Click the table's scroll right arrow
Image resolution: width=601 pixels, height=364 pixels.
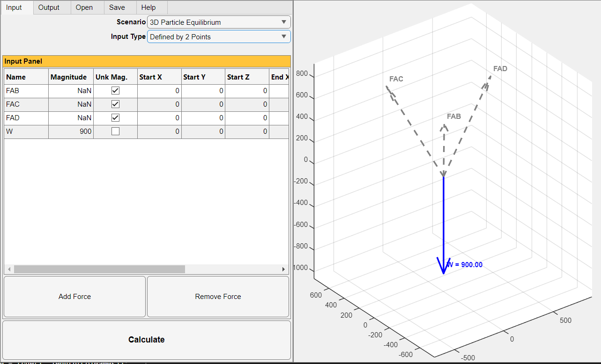[x=283, y=269]
